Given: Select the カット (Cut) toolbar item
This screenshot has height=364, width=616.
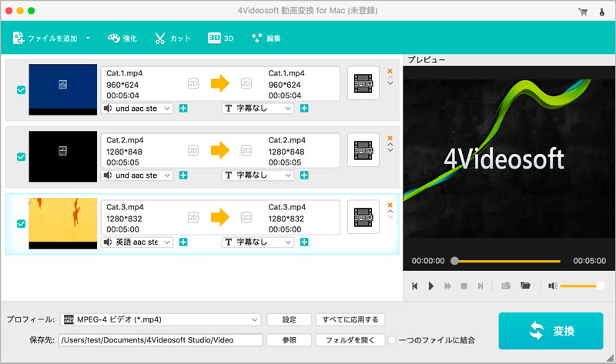Looking at the screenshot, I should click(x=172, y=38).
